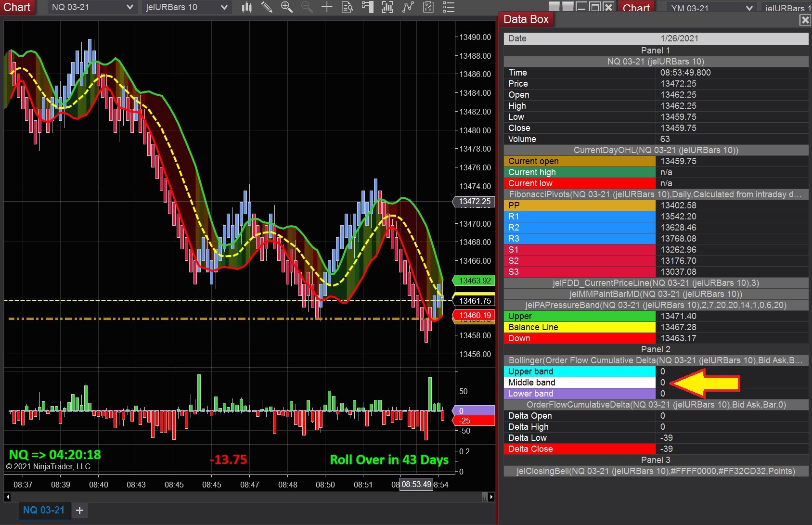Viewport: 812px width, 525px height.
Task: Click the zoom in magnifier
Action: click(x=286, y=7)
